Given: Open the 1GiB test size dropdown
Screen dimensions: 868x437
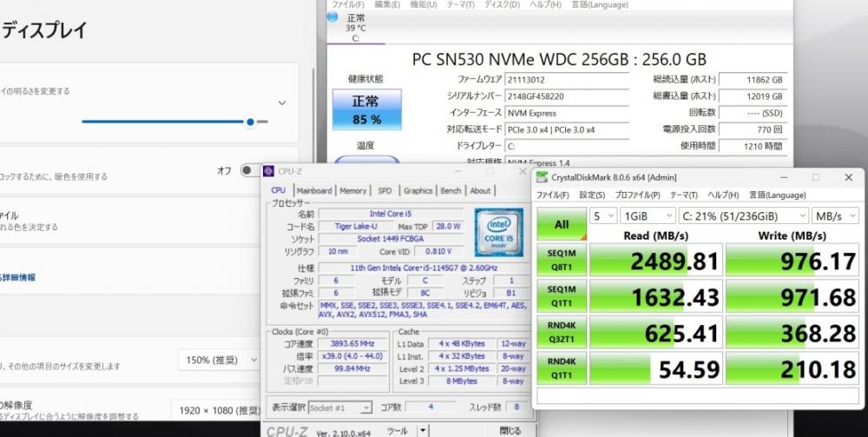Looking at the screenshot, I should pos(648,215).
